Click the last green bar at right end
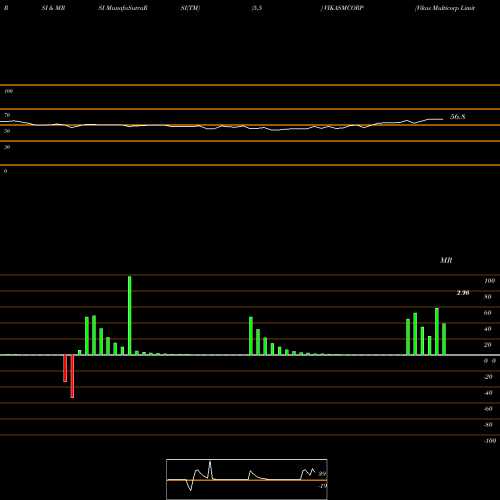500x500 pixels. click(444, 339)
